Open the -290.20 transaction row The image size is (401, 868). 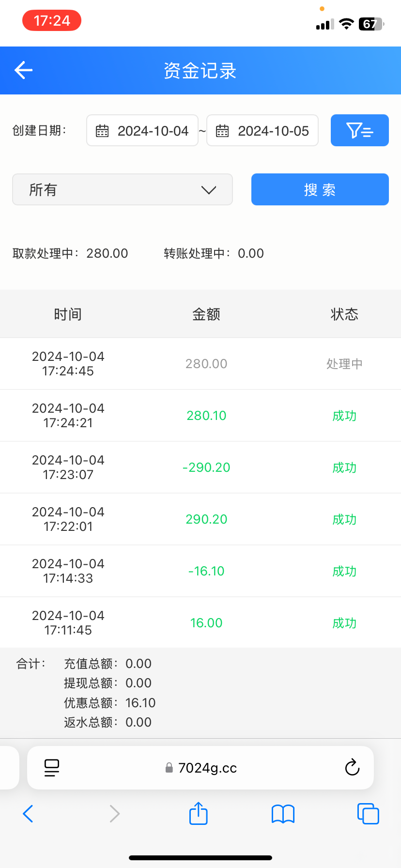[x=200, y=467]
